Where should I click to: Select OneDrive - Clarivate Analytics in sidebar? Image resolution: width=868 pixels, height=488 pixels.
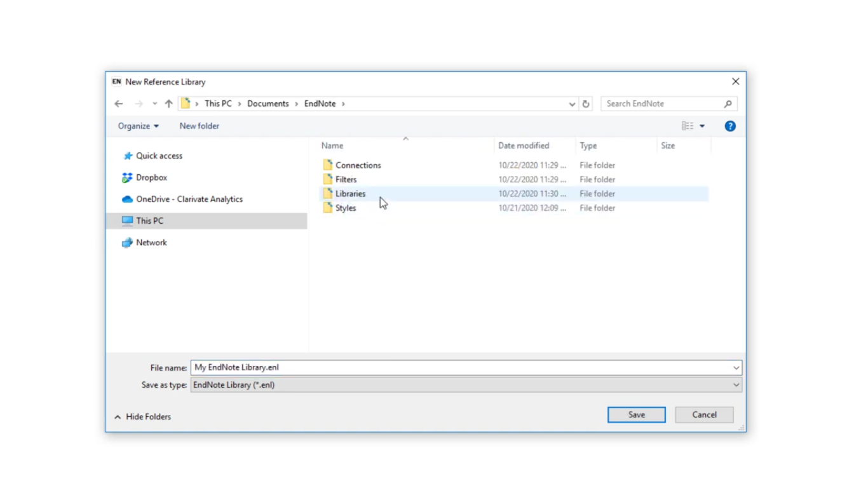tap(189, 199)
